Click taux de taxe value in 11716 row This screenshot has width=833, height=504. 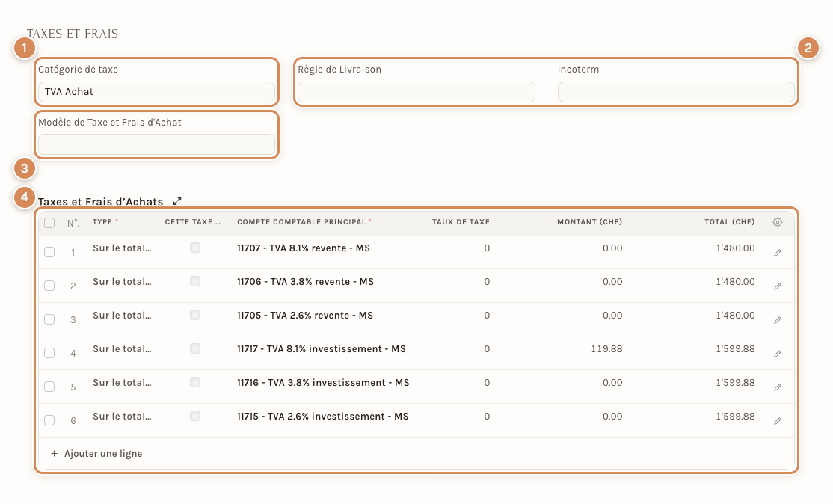click(x=487, y=382)
